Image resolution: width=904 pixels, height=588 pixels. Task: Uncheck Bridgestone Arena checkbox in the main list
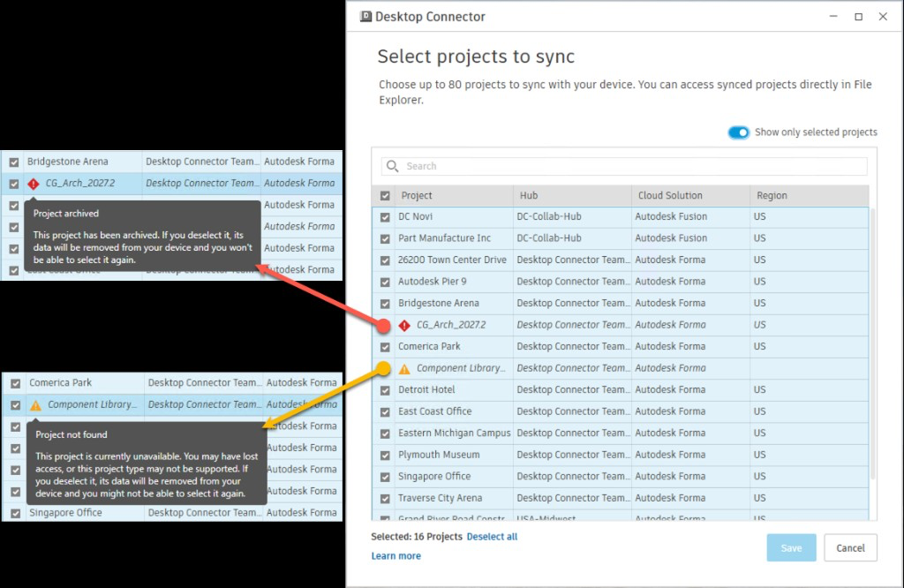point(385,304)
